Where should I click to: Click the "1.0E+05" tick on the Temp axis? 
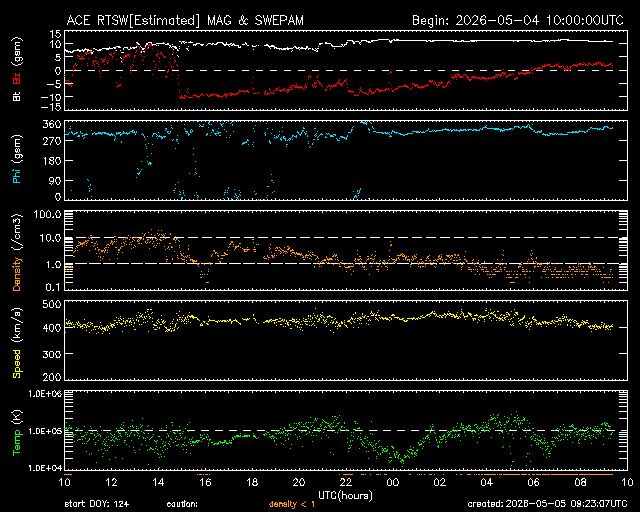45,431
